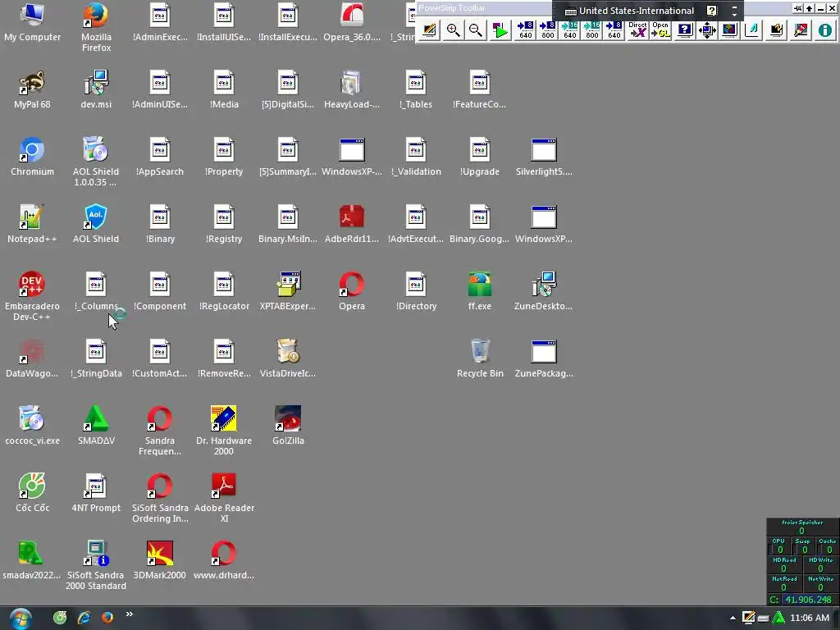
Task: Select the coccoc_vi.exe installer icon
Action: coord(32,426)
